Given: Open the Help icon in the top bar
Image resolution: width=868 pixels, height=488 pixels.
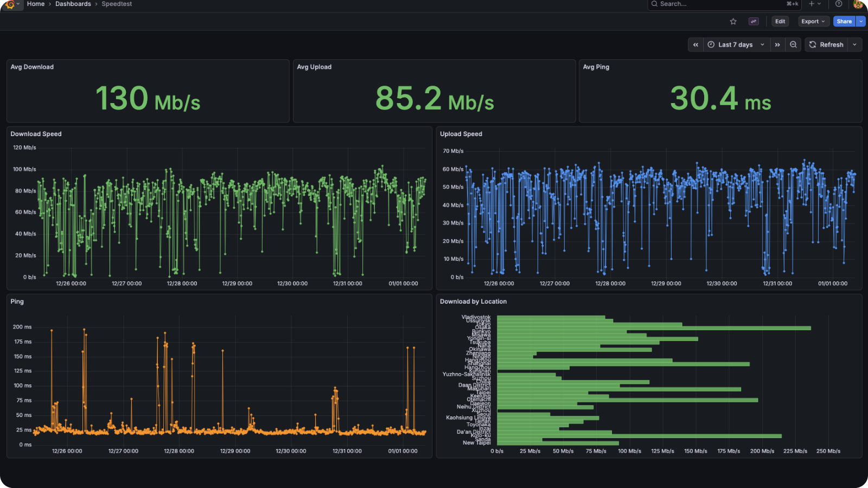Looking at the screenshot, I should [x=838, y=4].
